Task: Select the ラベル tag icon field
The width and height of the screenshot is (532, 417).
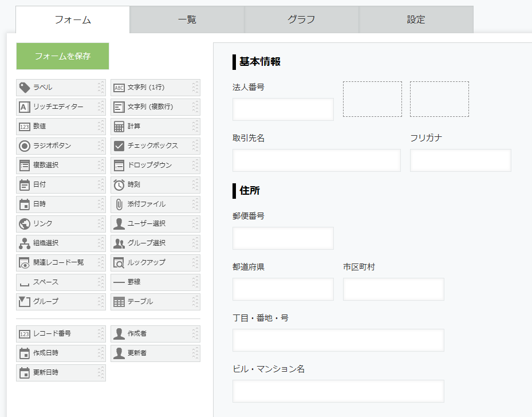Action: [25, 88]
